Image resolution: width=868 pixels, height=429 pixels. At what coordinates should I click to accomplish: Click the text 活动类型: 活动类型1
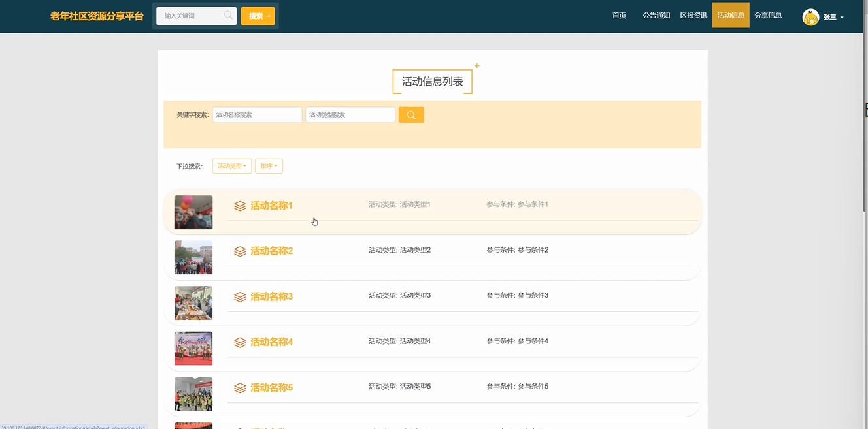[x=399, y=204]
